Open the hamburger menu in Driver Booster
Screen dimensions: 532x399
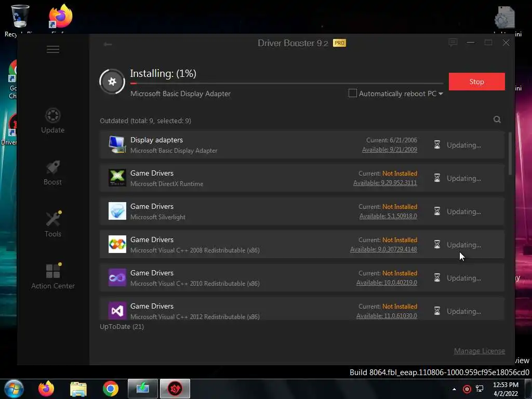tap(53, 49)
